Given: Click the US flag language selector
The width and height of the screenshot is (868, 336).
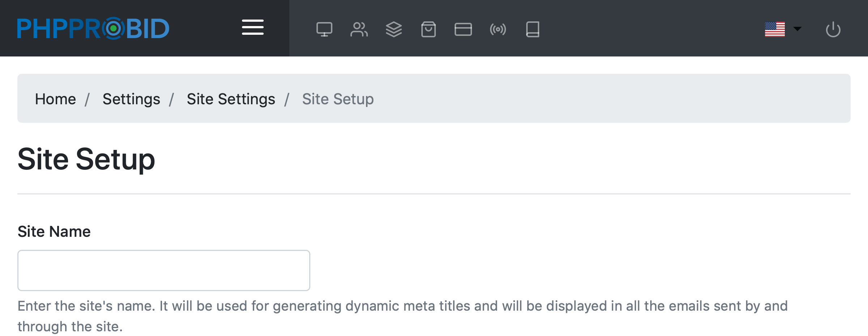Looking at the screenshot, I should (x=775, y=29).
